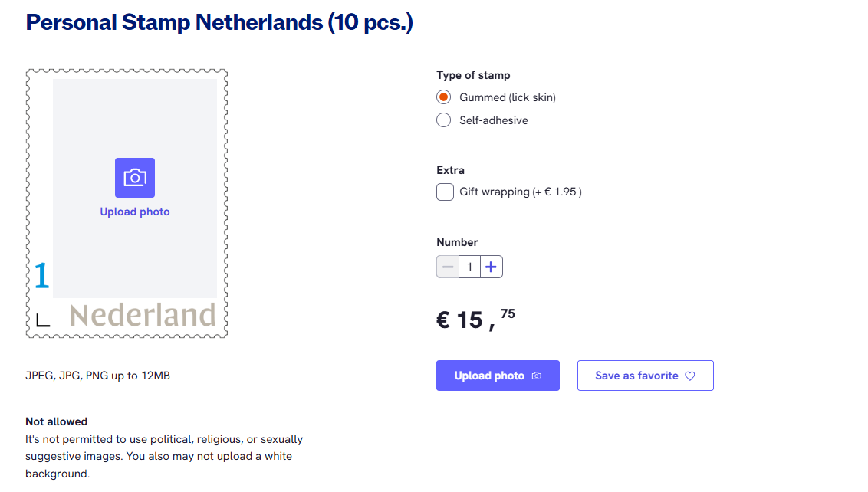Click the Upload photo text under camera
The image size is (868, 492).
coord(135,212)
